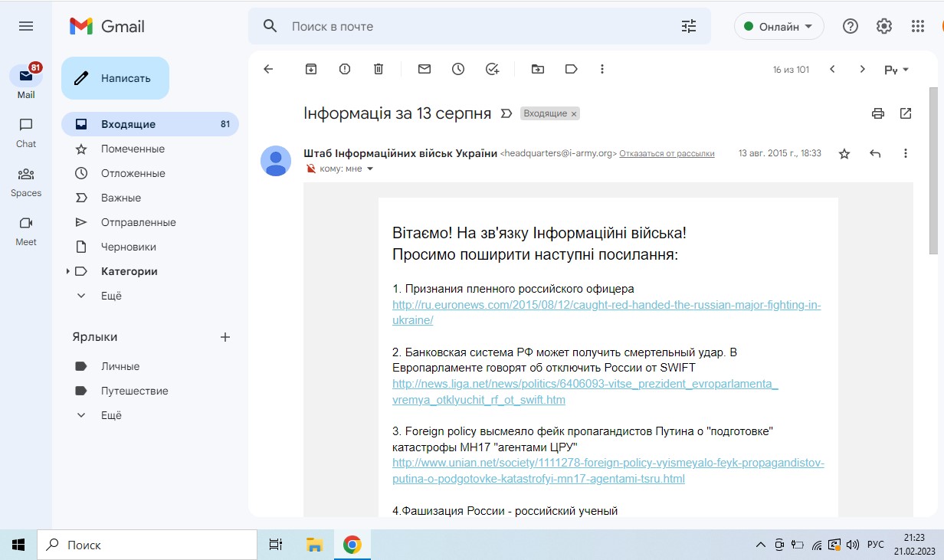Click the search mail input field
944x560 pixels.
[x=479, y=26]
